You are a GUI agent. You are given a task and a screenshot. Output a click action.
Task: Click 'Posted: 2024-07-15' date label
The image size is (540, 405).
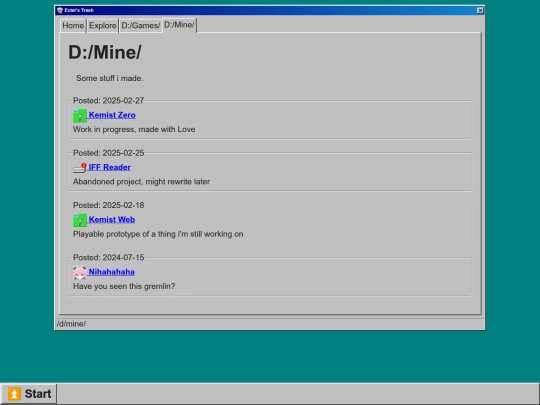[x=108, y=258]
